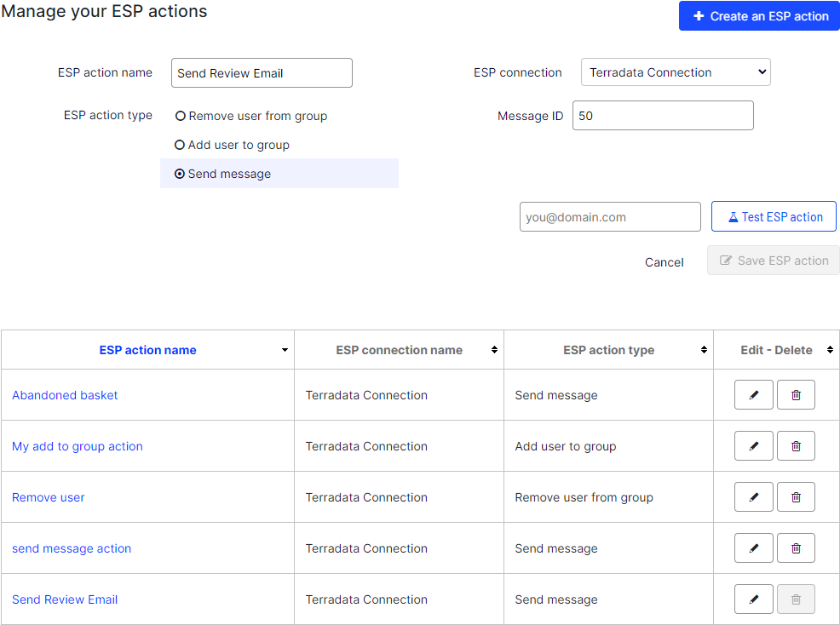This screenshot has width=840, height=625.
Task: Run the Test ESP action
Action: (x=773, y=216)
